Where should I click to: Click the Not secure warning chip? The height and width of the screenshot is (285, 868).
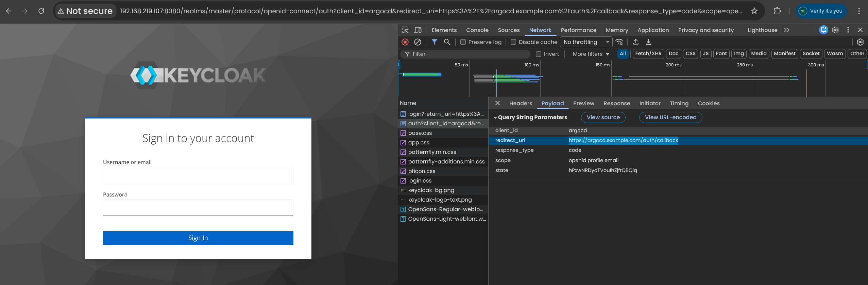(x=85, y=11)
